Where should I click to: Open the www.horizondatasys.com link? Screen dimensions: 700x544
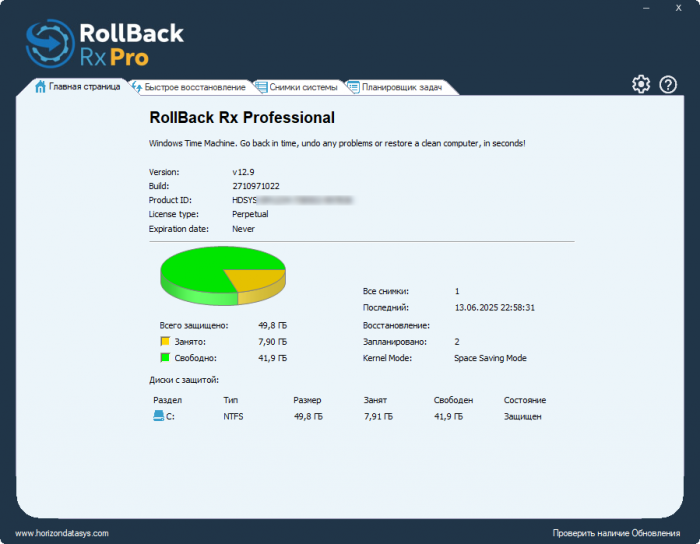pos(62,533)
